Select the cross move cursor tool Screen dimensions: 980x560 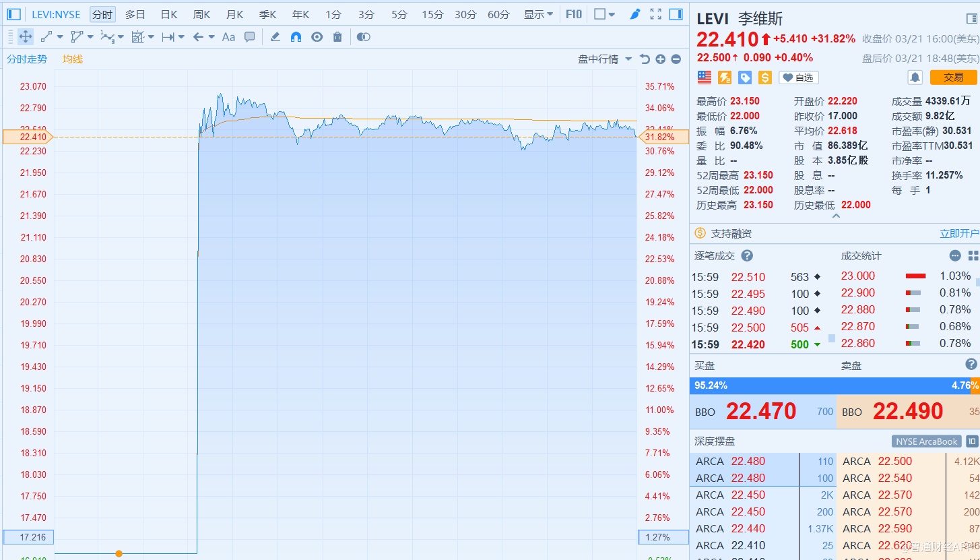pyautogui.click(x=26, y=37)
